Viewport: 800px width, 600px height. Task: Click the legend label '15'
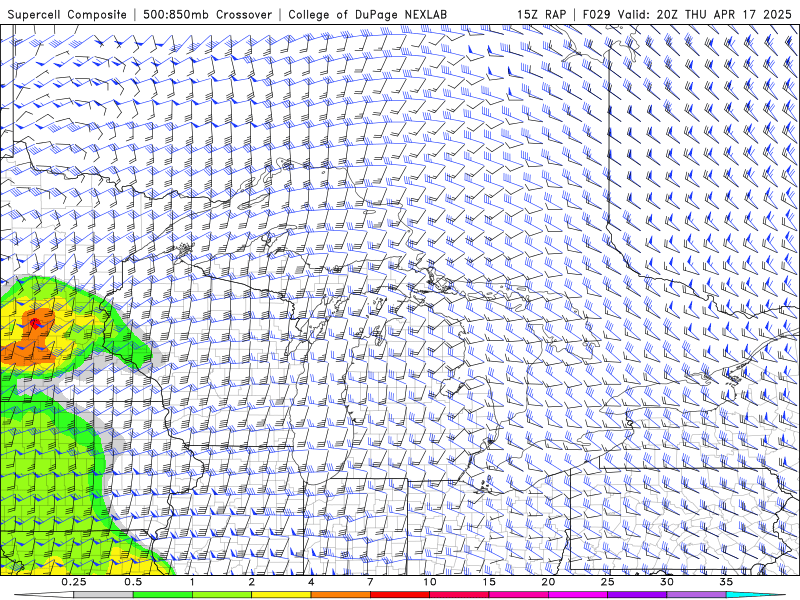[489, 582]
